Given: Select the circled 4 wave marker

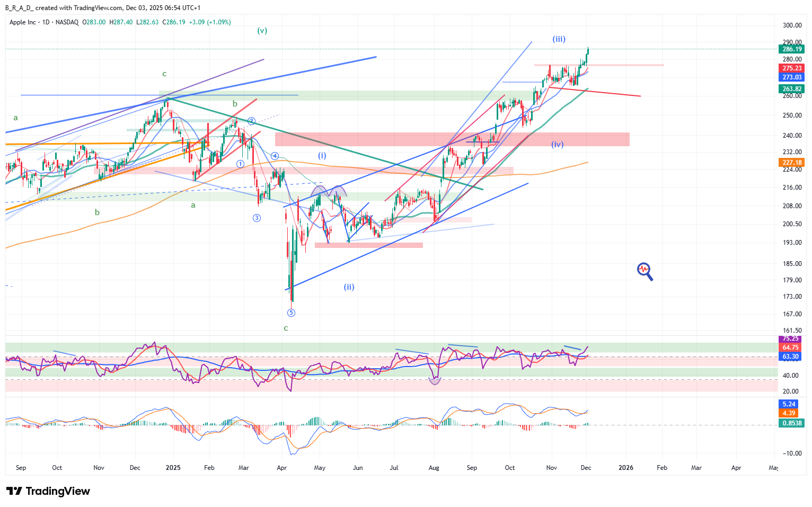Looking at the screenshot, I should coord(275,156).
